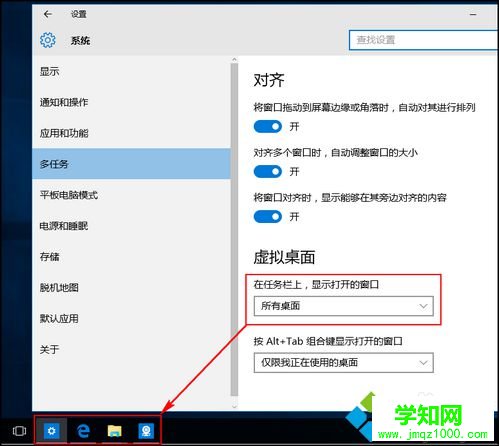
Task: Open File Explorer from the taskbar
Action: pos(115,431)
